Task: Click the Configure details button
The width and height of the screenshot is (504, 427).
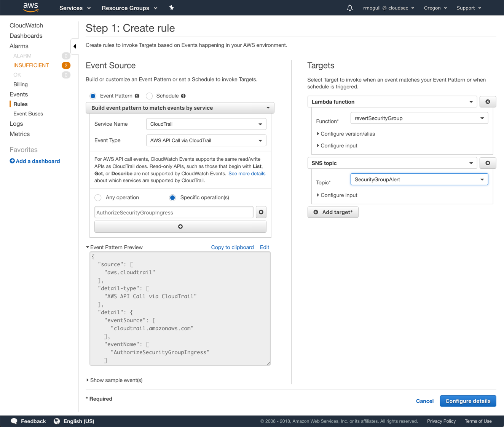Action: pyautogui.click(x=468, y=401)
